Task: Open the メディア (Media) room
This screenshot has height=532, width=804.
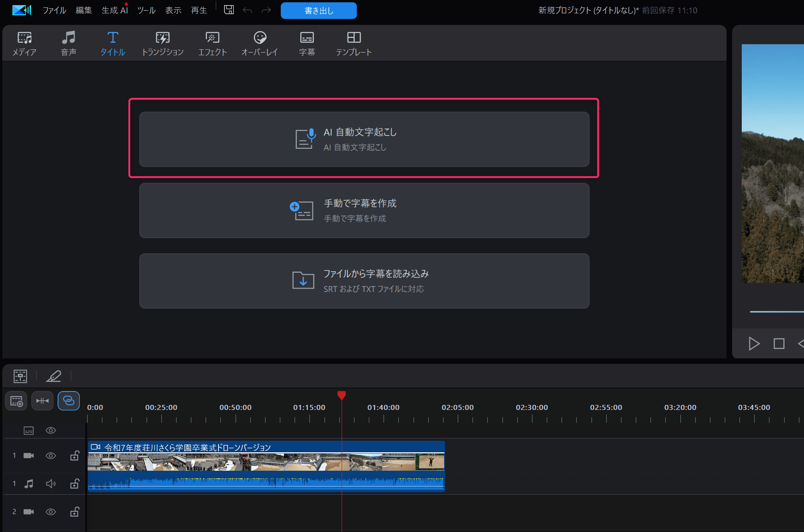Action: click(24, 44)
